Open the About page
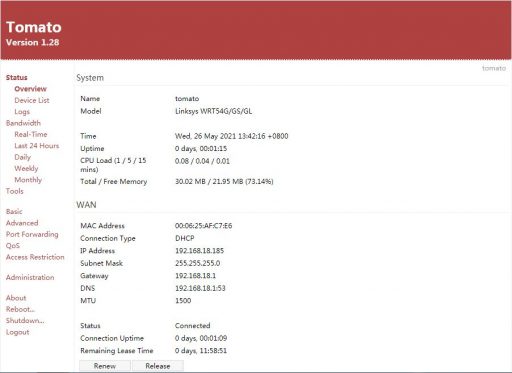The image size is (512, 373). pos(16,298)
